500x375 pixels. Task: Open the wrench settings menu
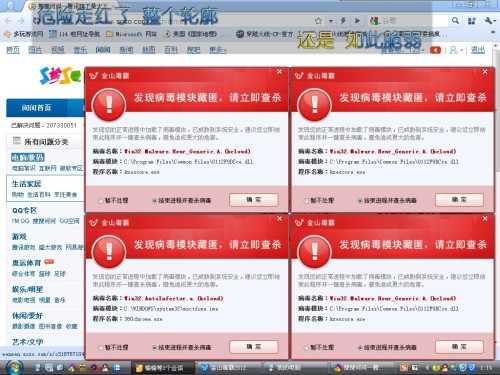(489, 21)
